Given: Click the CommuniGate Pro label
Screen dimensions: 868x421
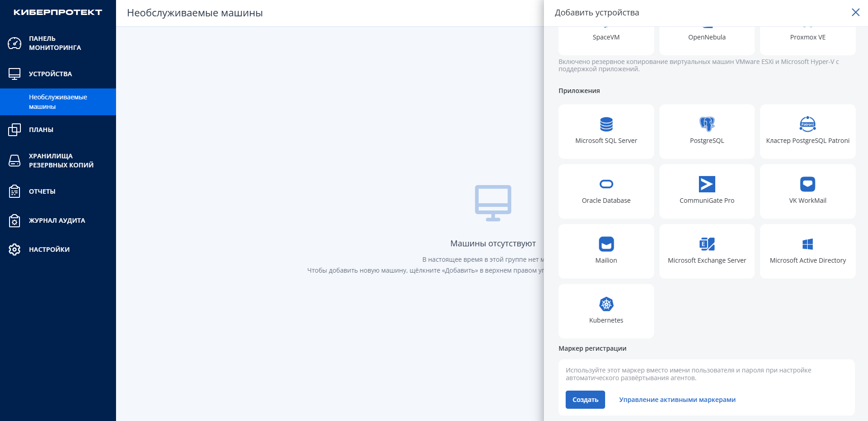Looking at the screenshot, I should pyautogui.click(x=707, y=201).
